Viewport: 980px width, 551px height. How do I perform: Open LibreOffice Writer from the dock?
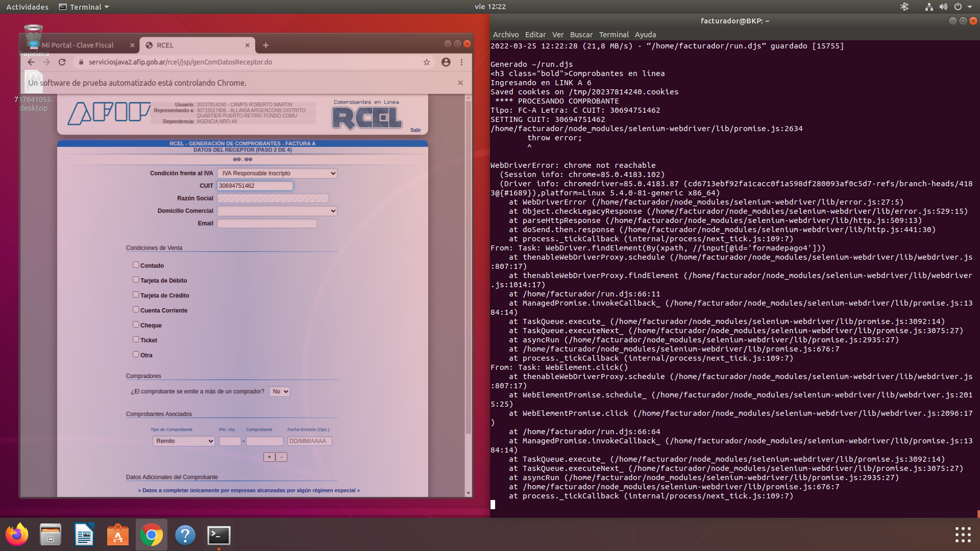pyautogui.click(x=84, y=535)
